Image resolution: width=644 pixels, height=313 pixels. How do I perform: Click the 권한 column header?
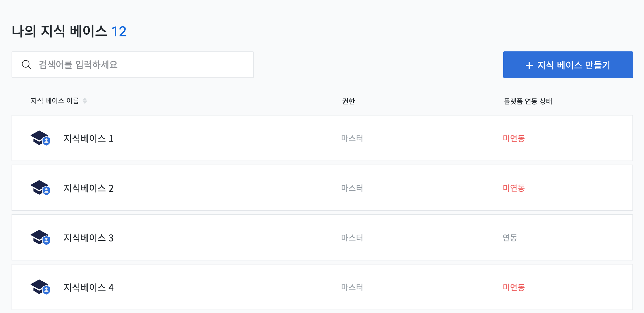point(349,101)
